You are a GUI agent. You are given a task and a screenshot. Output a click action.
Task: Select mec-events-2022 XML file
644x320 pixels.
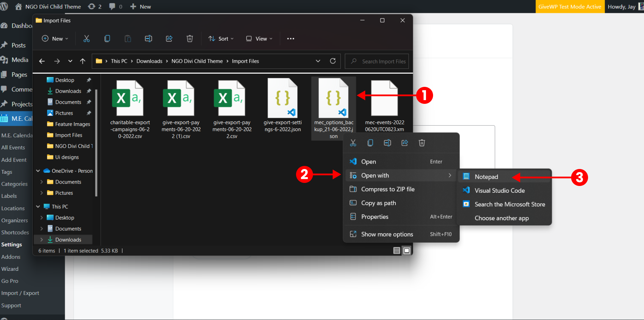click(x=385, y=106)
